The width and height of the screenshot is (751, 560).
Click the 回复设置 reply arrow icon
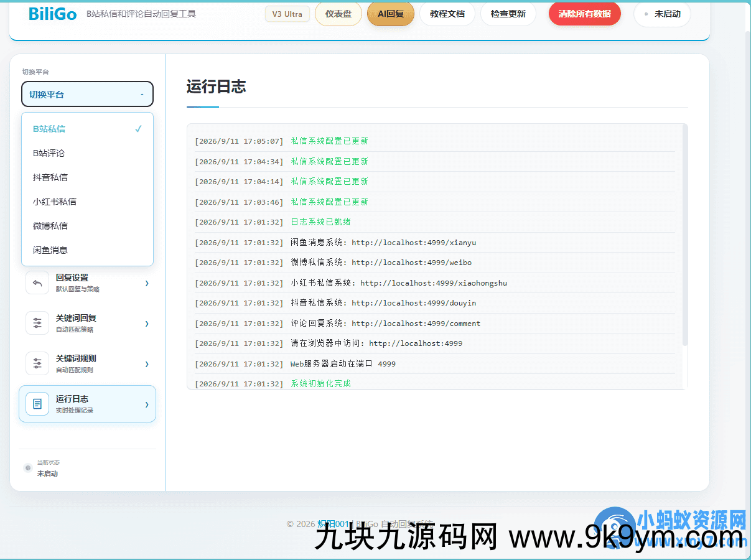37,282
